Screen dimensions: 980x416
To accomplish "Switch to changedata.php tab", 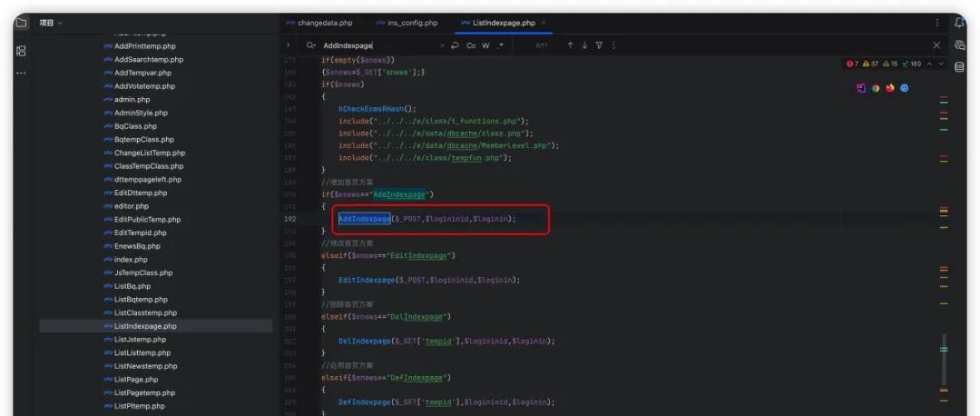I will click(x=320, y=23).
